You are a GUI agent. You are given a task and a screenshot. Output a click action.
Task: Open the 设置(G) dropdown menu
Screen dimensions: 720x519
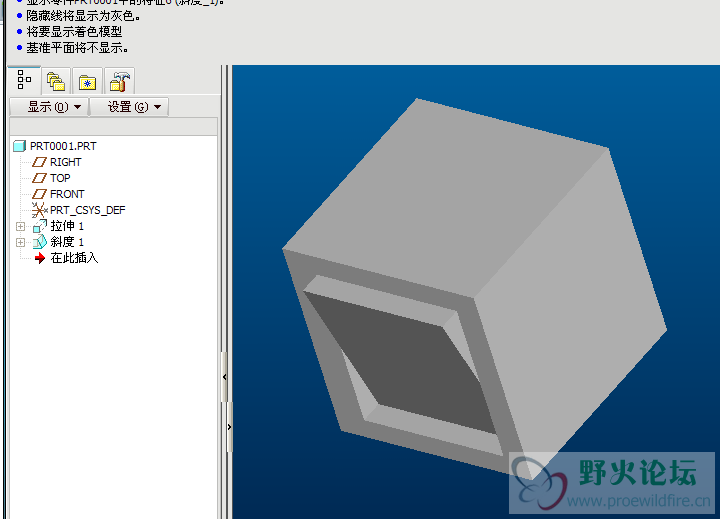coord(129,107)
